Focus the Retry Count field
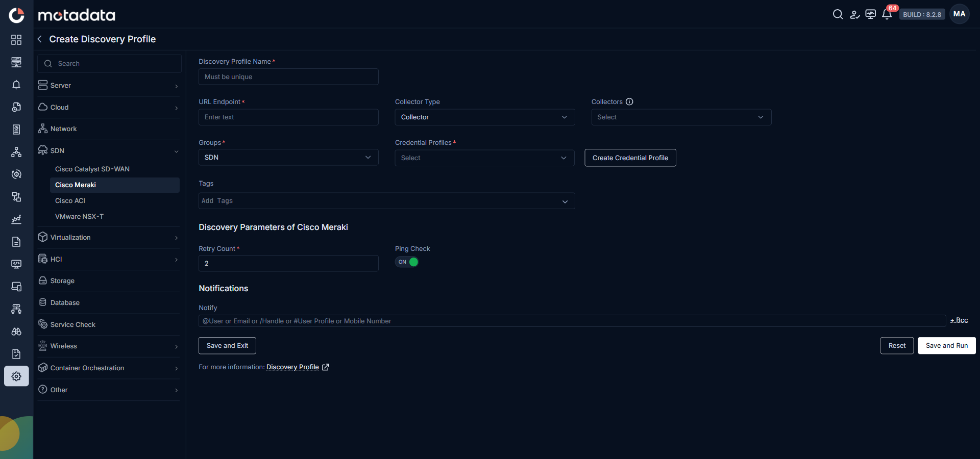980x459 pixels. click(x=288, y=264)
